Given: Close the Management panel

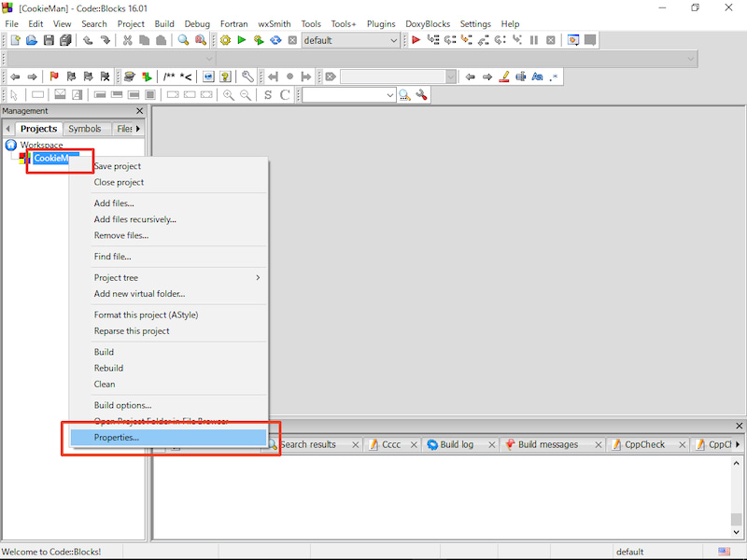Looking at the screenshot, I should coord(139,111).
